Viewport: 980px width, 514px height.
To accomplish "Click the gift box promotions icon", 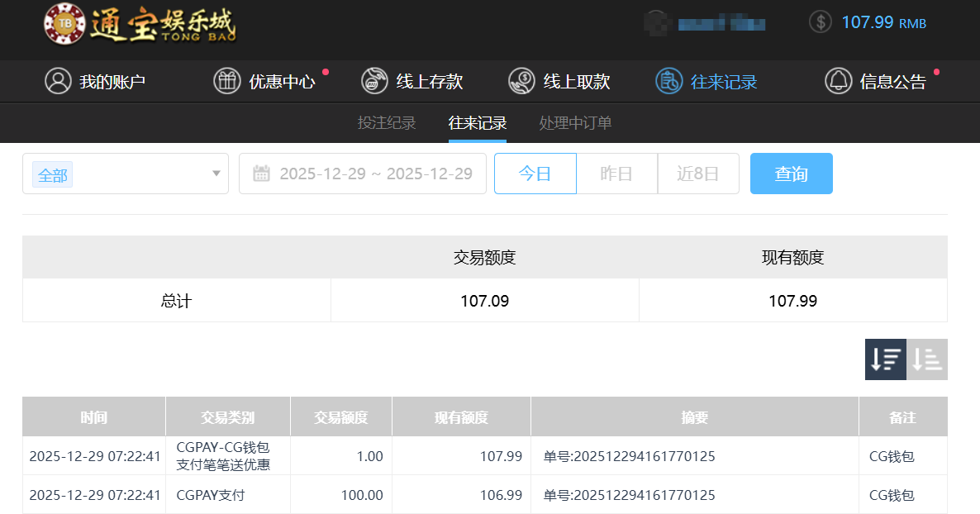I will (226, 81).
